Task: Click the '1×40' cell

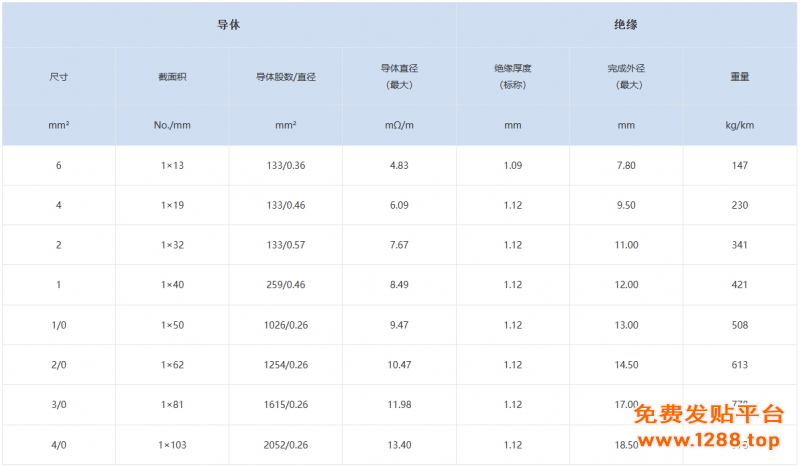Action: [x=172, y=285]
